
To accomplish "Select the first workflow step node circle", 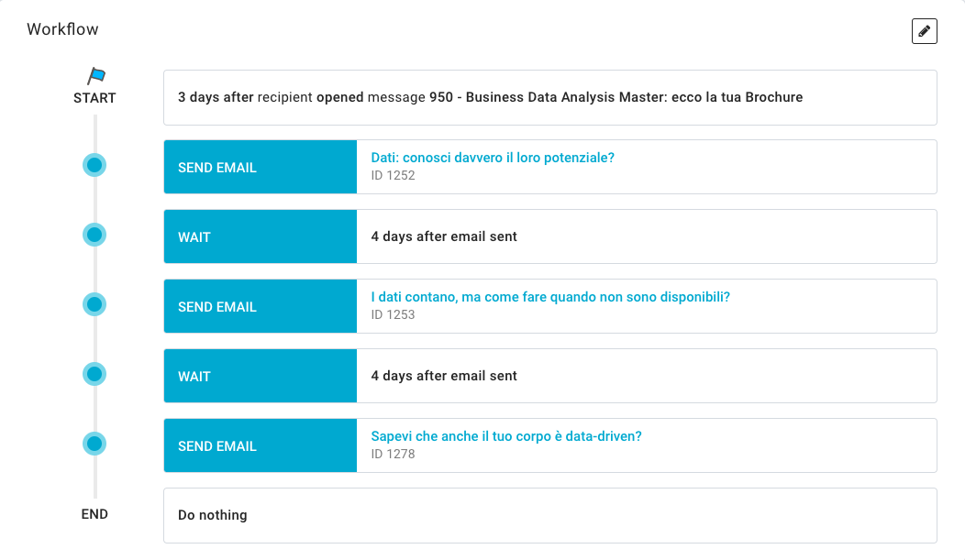I will (94, 166).
